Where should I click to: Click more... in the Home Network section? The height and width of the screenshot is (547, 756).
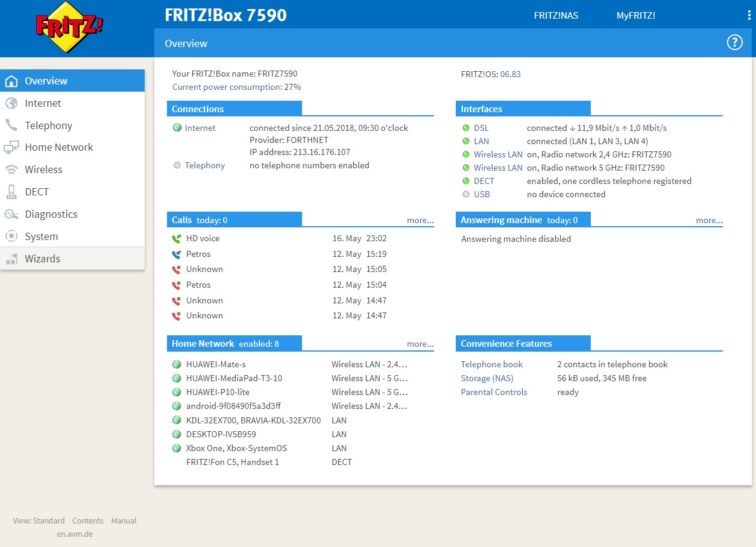(420, 344)
